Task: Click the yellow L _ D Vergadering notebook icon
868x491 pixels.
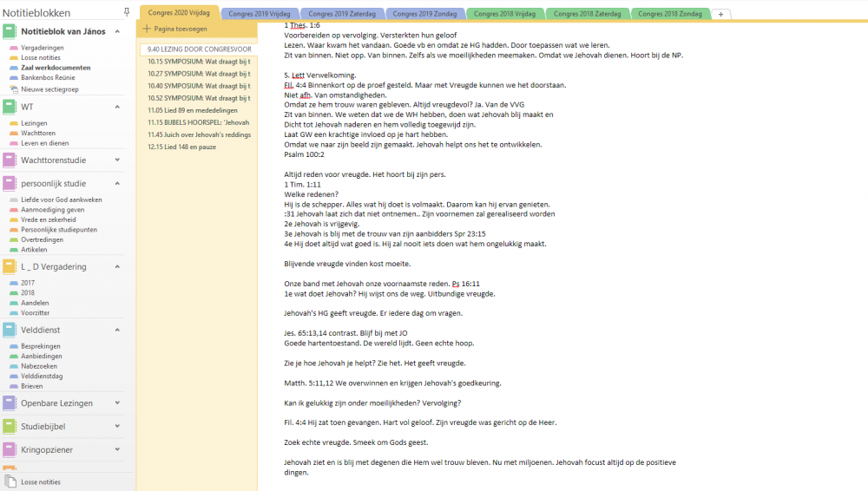Action: coord(10,266)
